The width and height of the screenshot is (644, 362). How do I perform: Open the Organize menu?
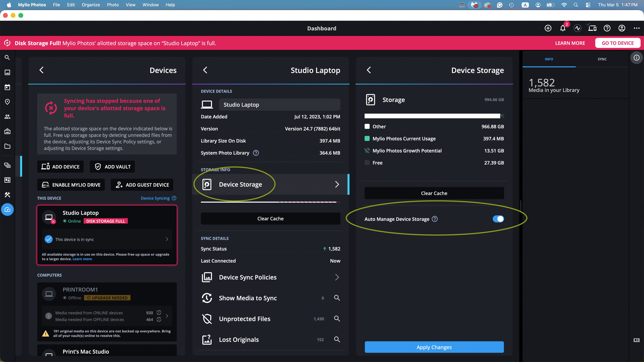coord(91,5)
